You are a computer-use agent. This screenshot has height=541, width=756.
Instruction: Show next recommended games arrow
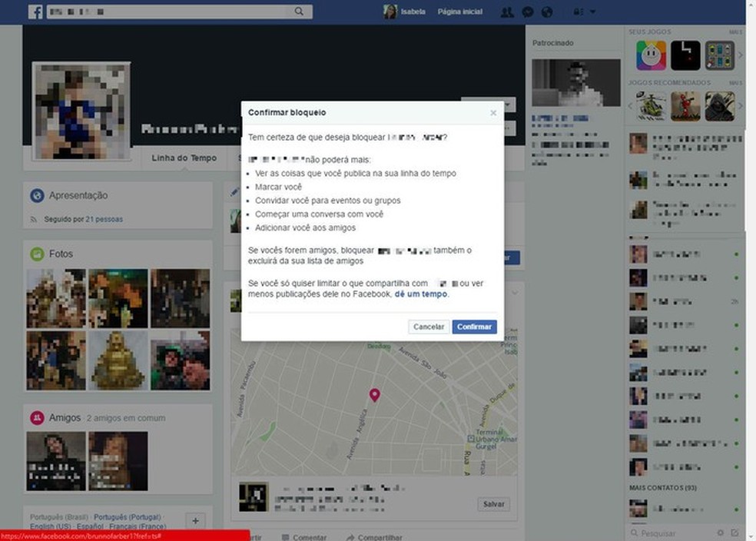[741, 106]
